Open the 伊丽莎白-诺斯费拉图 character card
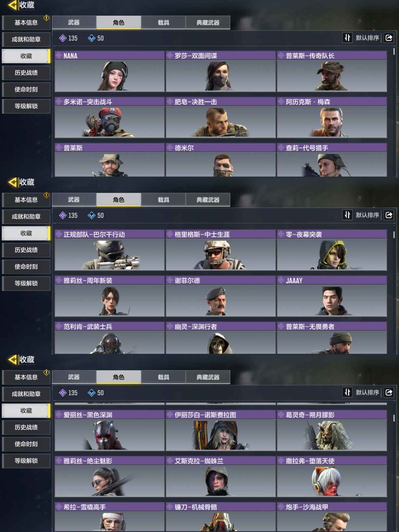The image size is (399, 532). click(221, 430)
